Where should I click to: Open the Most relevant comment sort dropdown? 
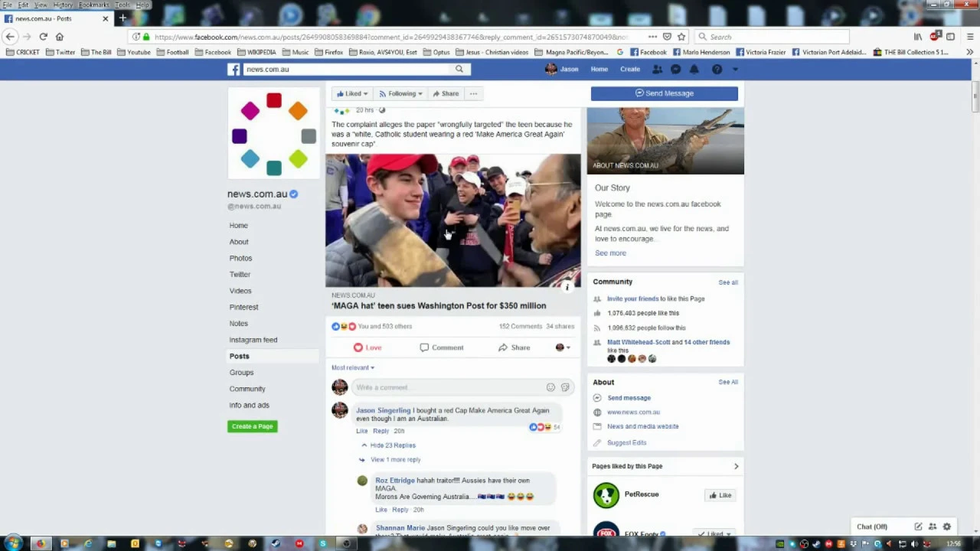pyautogui.click(x=353, y=368)
